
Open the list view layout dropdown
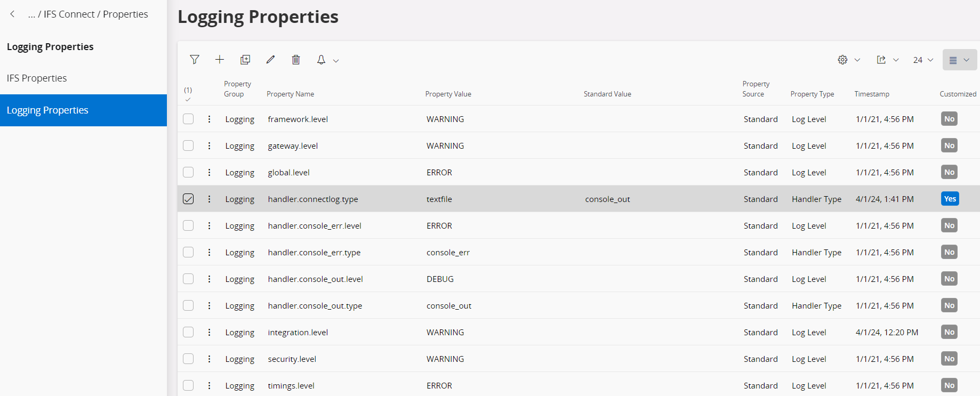pos(959,60)
